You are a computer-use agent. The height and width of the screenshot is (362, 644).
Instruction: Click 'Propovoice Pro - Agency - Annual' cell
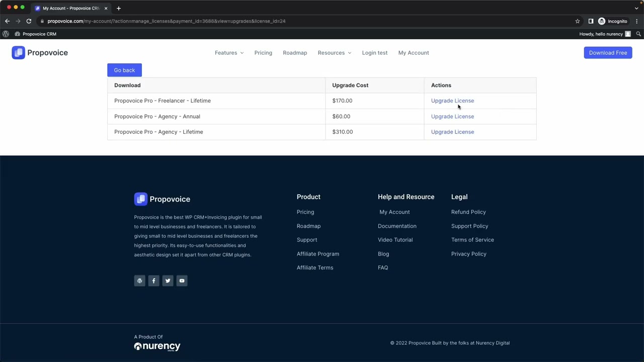pos(216,116)
